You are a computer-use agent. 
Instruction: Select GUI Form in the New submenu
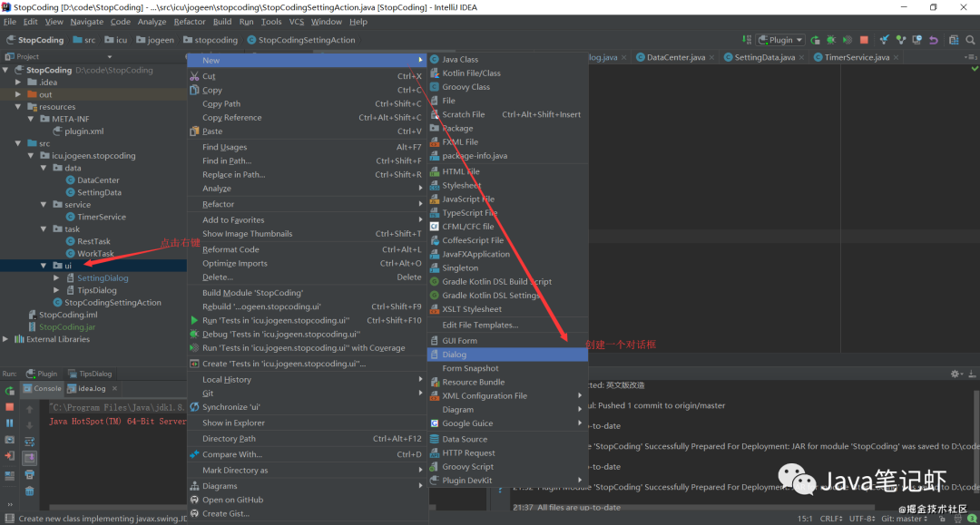(x=507, y=341)
